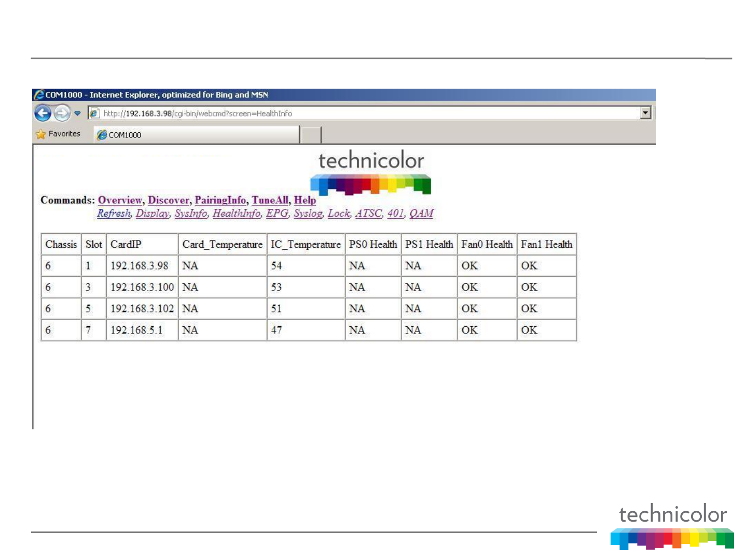Select the CardIP cell 192.168.3.98
Image resolution: width=747 pixels, height=560 pixels.
pos(142,266)
